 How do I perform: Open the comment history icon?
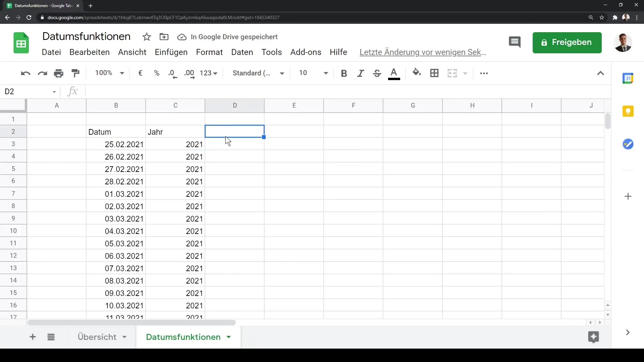515,43
